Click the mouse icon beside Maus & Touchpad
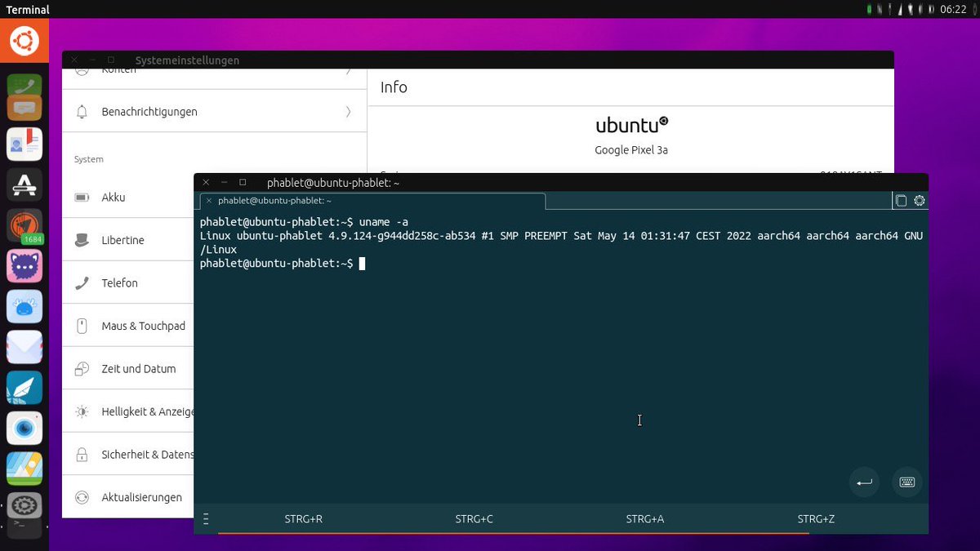Image resolution: width=980 pixels, height=551 pixels. 82,326
